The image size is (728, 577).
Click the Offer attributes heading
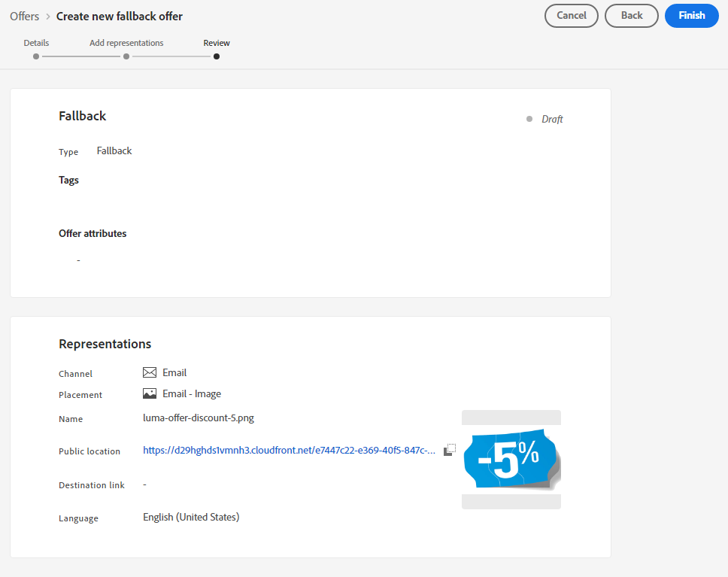point(93,233)
